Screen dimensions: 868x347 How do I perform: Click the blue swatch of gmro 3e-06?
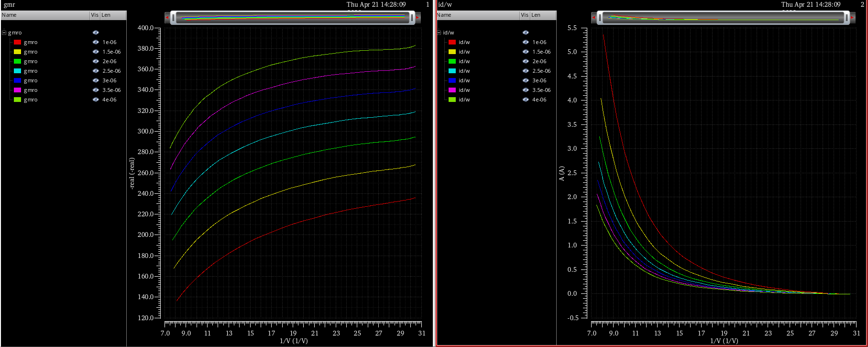[x=17, y=80]
